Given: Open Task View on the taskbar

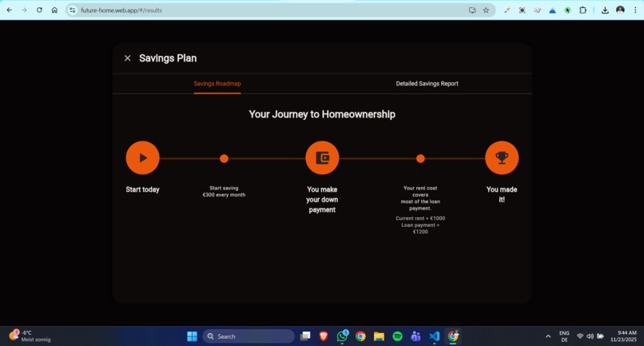Looking at the screenshot, I should [305, 336].
